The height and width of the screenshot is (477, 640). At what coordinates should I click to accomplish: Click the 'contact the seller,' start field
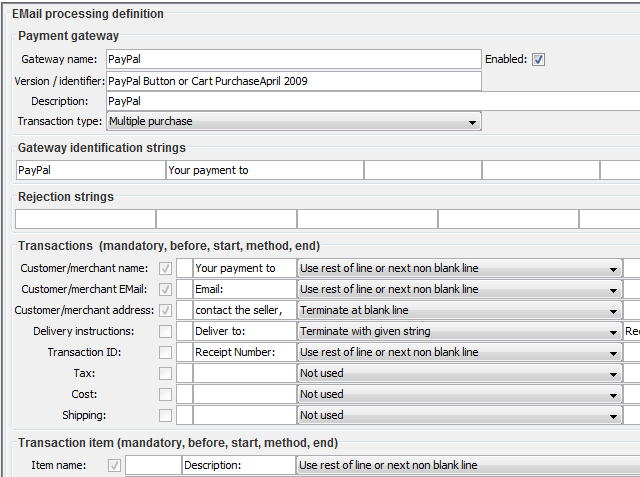[x=244, y=311]
